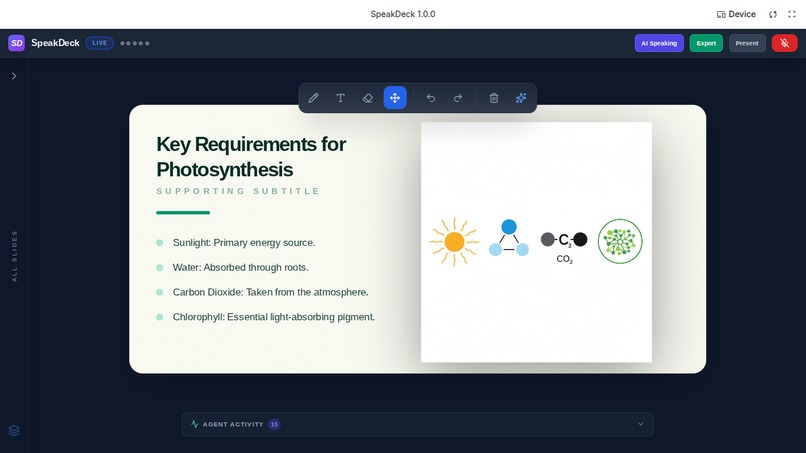806x453 pixels.
Task: Click the SD SpeakDeck logo
Action: tap(16, 43)
